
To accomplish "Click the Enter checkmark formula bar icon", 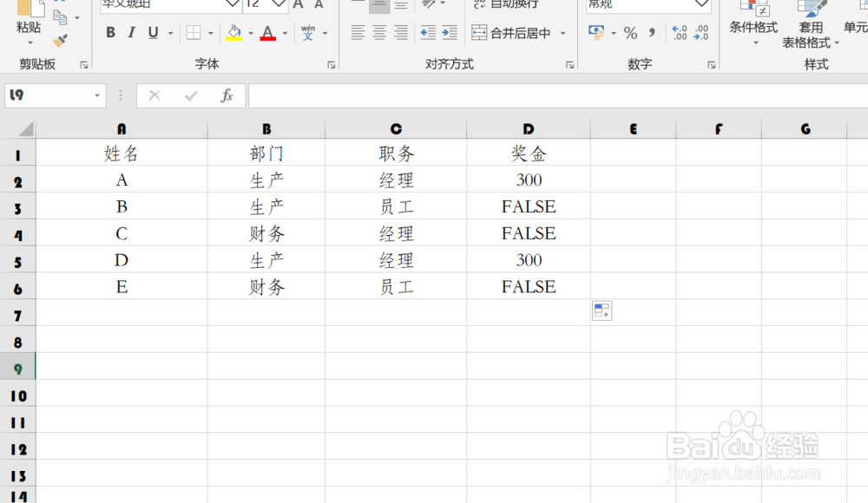I will (x=191, y=95).
